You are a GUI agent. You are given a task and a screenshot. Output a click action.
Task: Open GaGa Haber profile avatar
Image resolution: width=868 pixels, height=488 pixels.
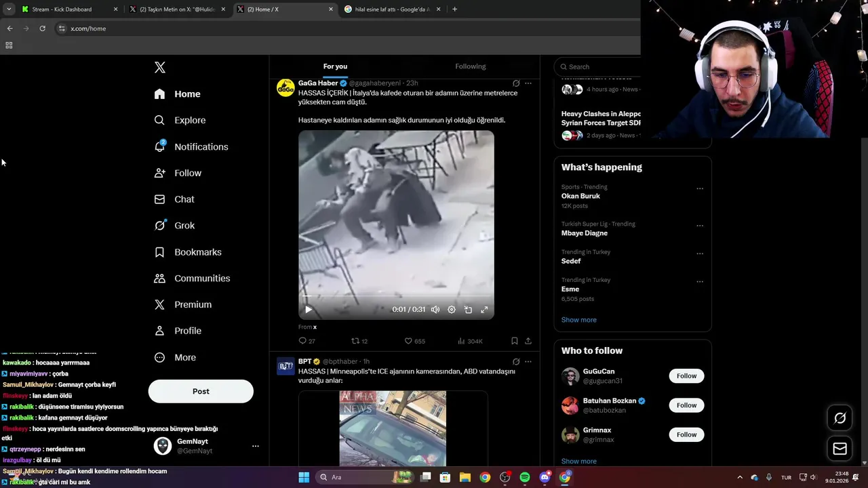[x=285, y=88]
